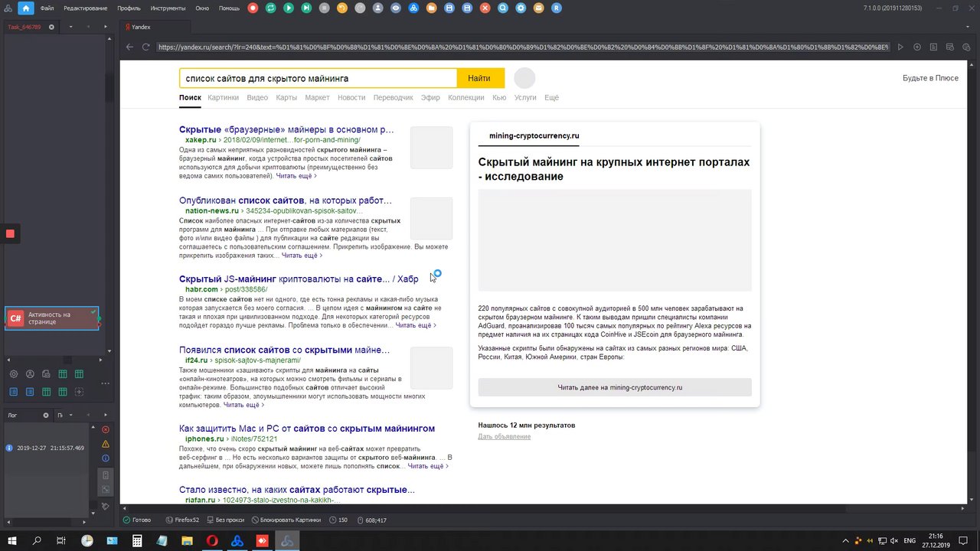Viewport: 980px width, 551px height.
Task: Open Calculator from Windows taskbar
Action: (137, 540)
